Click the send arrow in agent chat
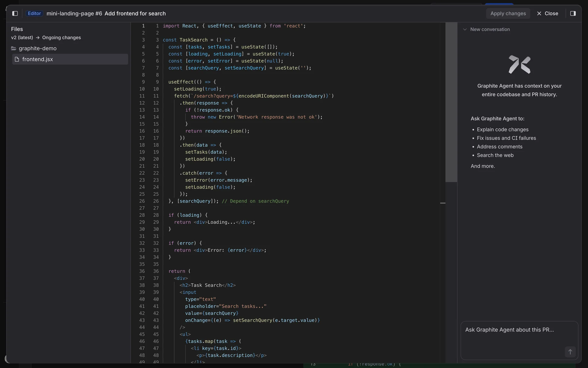The height and width of the screenshot is (368, 588). coord(570,352)
